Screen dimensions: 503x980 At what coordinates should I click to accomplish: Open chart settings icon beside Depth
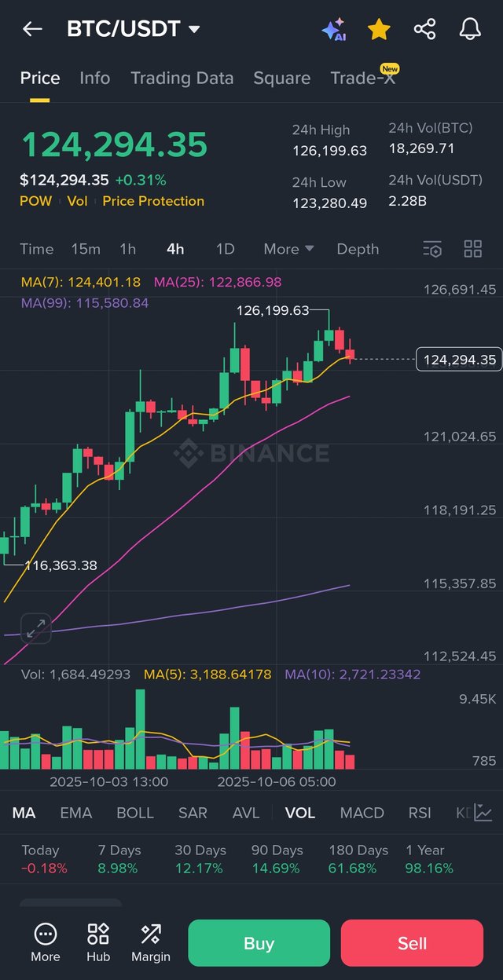[432, 249]
